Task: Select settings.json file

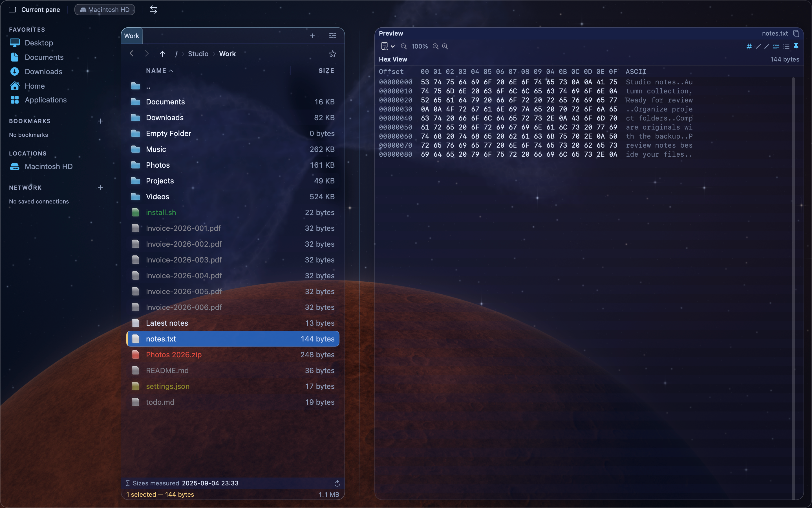Action: pos(233,386)
